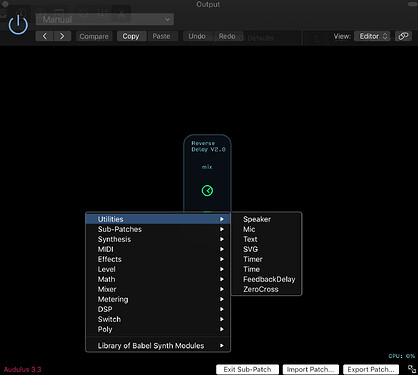Turn the mix knob on the module
Screen dimensions: 418x375
tap(207, 191)
